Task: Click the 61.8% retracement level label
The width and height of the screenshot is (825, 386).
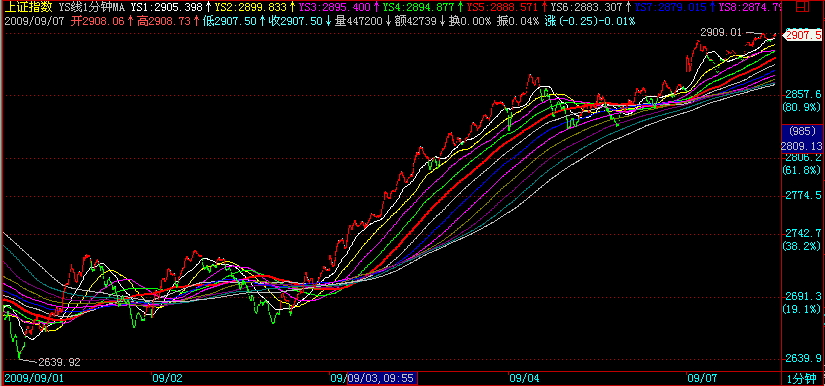Action: (x=802, y=170)
